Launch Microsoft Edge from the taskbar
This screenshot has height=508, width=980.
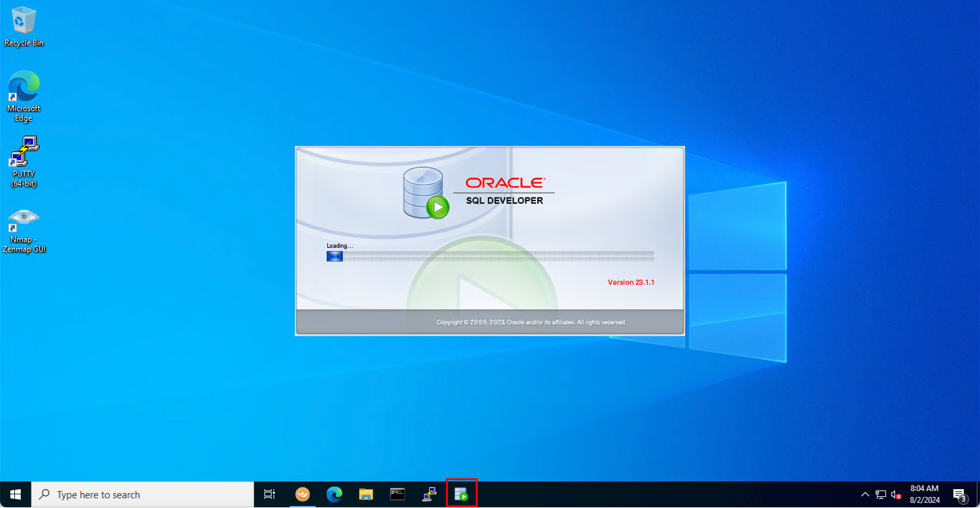pos(334,494)
